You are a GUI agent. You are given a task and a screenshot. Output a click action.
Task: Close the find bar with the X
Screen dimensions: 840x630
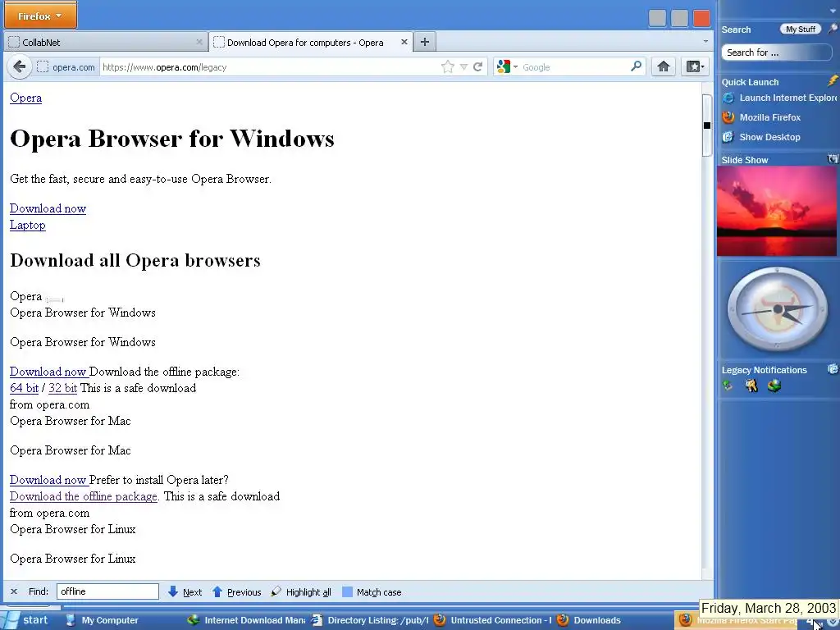point(14,591)
